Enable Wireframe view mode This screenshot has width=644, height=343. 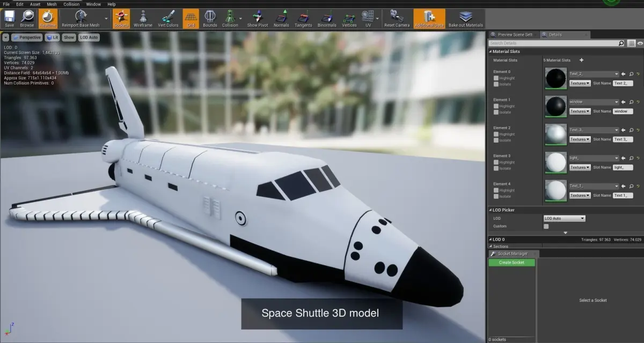click(x=143, y=18)
